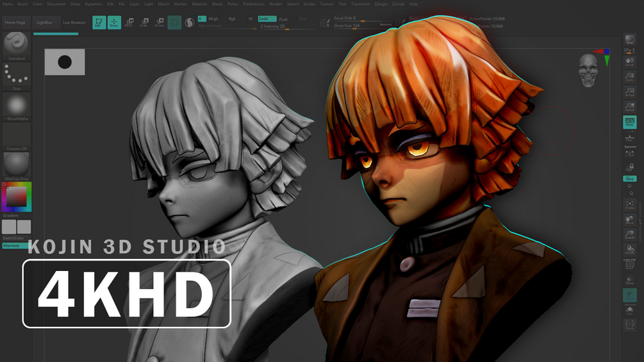Enable Mrgb paint mode
This screenshot has height=362, width=644.
click(x=213, y=19)
